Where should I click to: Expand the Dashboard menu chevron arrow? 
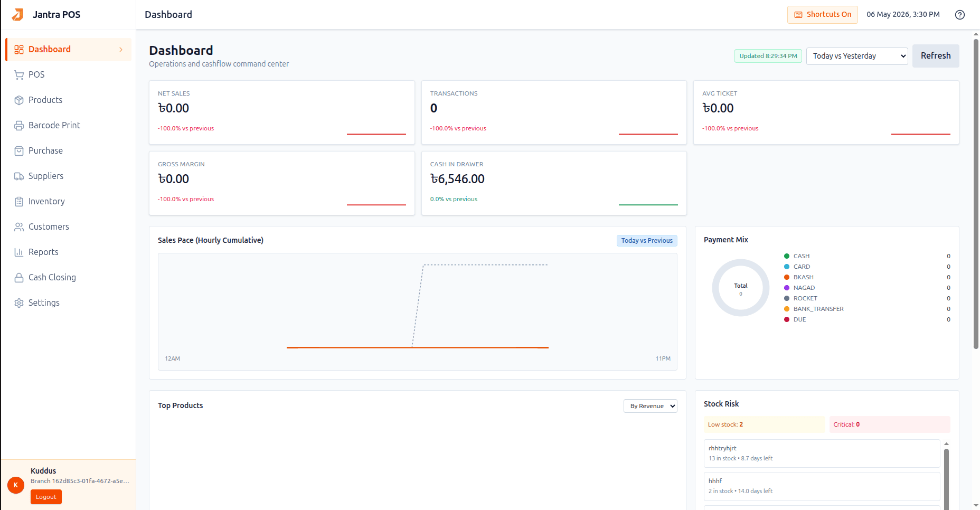[x=121, y=50]
